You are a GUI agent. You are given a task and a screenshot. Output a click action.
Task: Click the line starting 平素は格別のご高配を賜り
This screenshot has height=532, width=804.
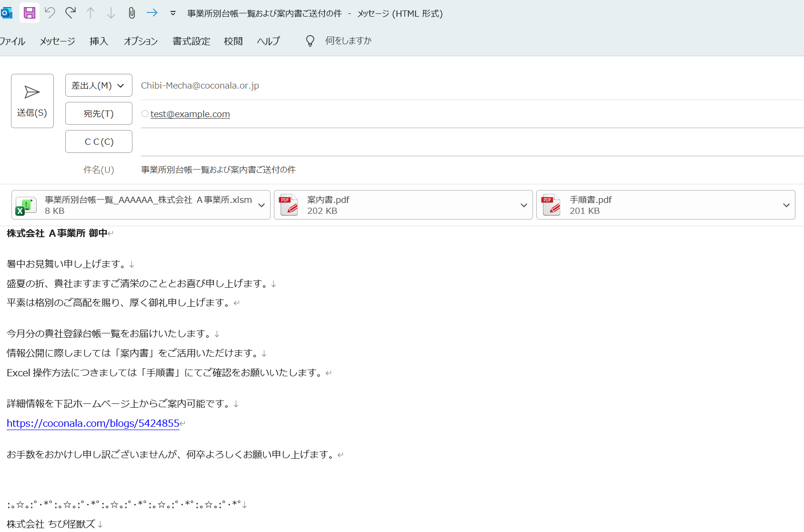(x=119, y=303)
